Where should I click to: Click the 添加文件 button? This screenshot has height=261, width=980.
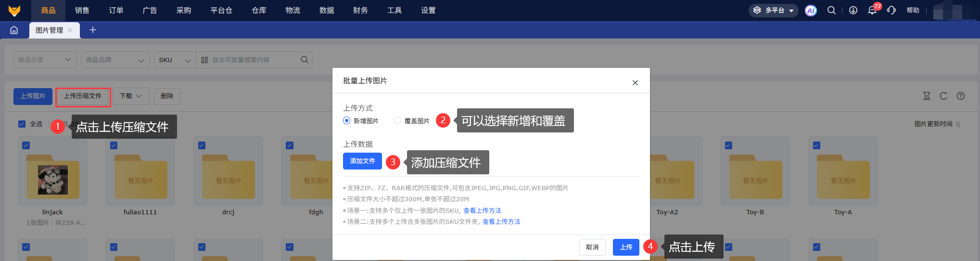pos(362,161)
